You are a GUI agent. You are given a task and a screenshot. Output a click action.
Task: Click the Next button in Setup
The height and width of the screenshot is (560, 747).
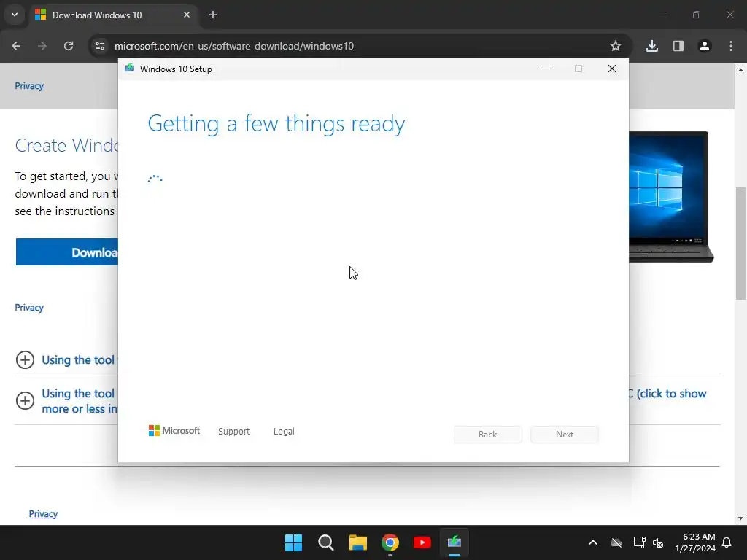pyautogui.click(x=565, y=435)
